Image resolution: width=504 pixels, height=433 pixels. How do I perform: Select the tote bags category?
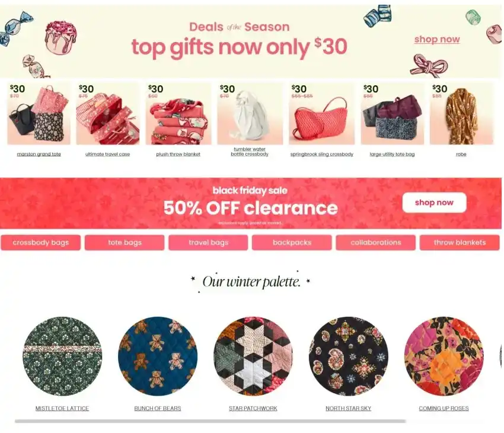point(125,242)
